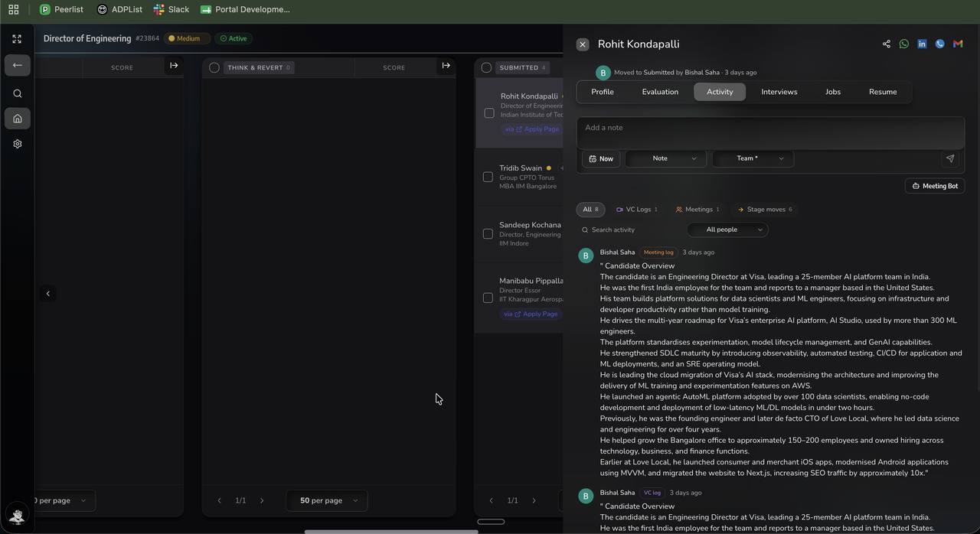Tick the Sandeep Kochana checkbox
This screenshot has width=980, height=534.
(488, 233)
